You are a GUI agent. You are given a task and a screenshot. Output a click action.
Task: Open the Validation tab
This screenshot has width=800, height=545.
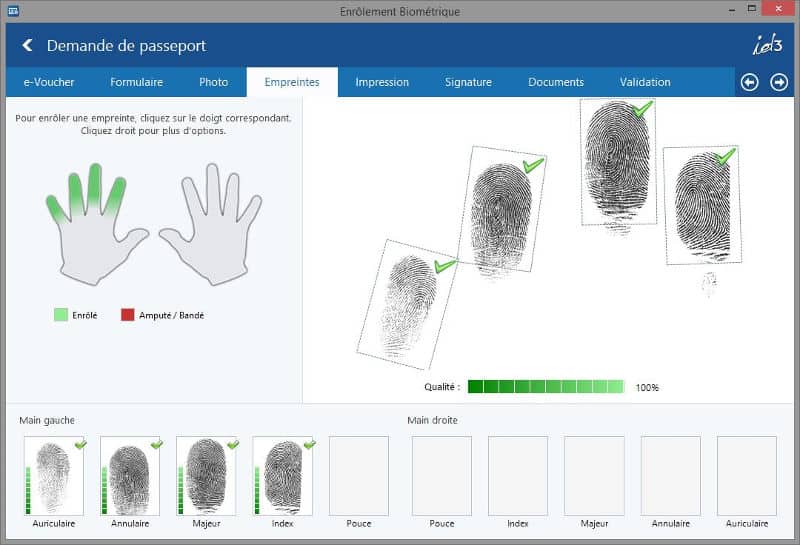(645, 82)
